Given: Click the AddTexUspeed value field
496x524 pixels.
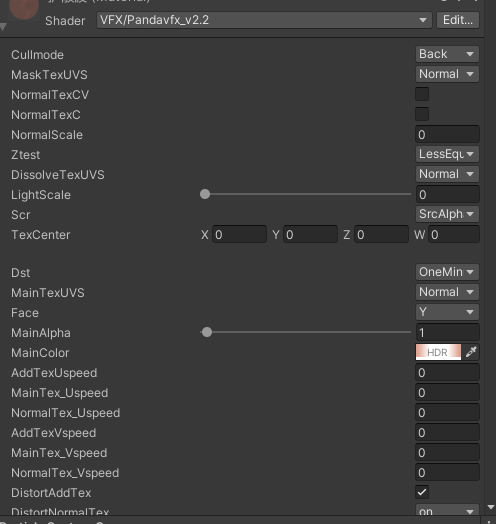Looking at the screenshot, I should pyautogui.click(x=447, y=373).
